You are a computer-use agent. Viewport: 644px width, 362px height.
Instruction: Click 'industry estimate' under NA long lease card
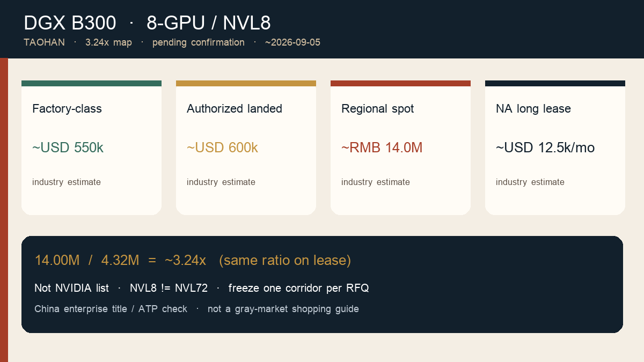pyautogui.click(x=530, y=182)
